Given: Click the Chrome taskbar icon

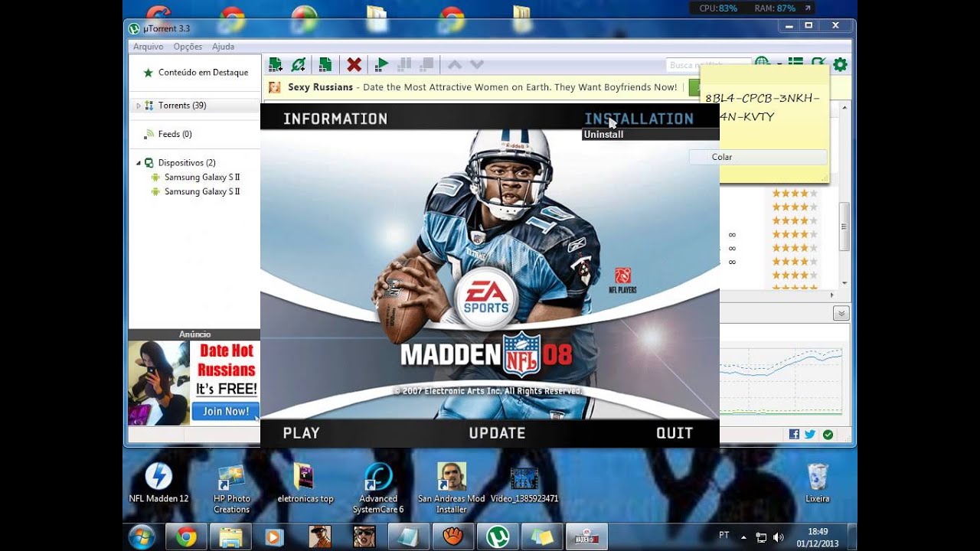Looking at the screenshot, I should click(186, 536).
